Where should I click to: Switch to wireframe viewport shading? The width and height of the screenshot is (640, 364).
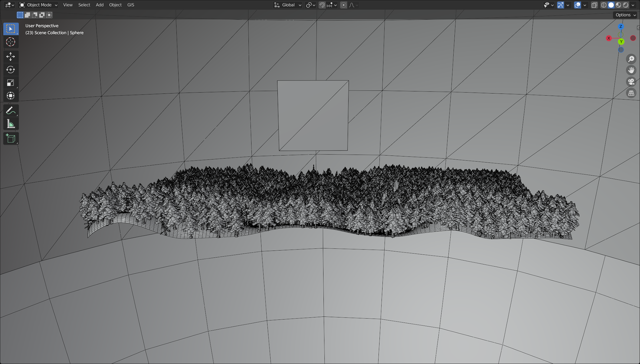(604, 5)
